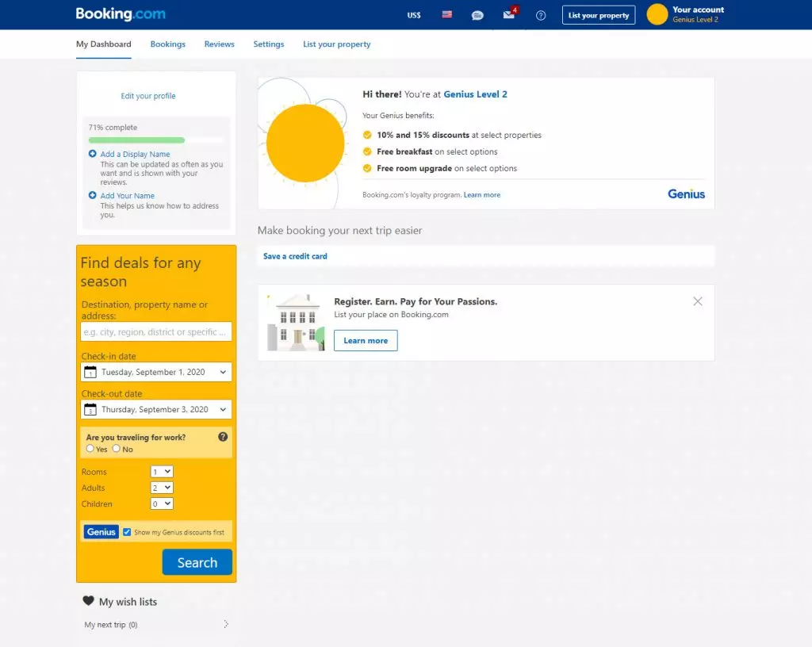Select Yes for traveling for work
Viewport: 812px width, 647px height.
click(x=90, y=448)
